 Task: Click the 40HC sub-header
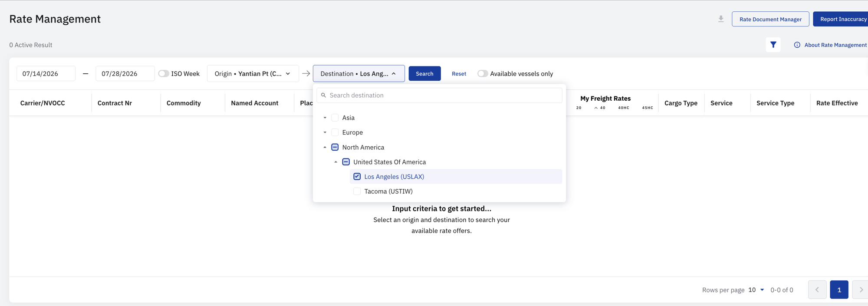coord(624,108)
